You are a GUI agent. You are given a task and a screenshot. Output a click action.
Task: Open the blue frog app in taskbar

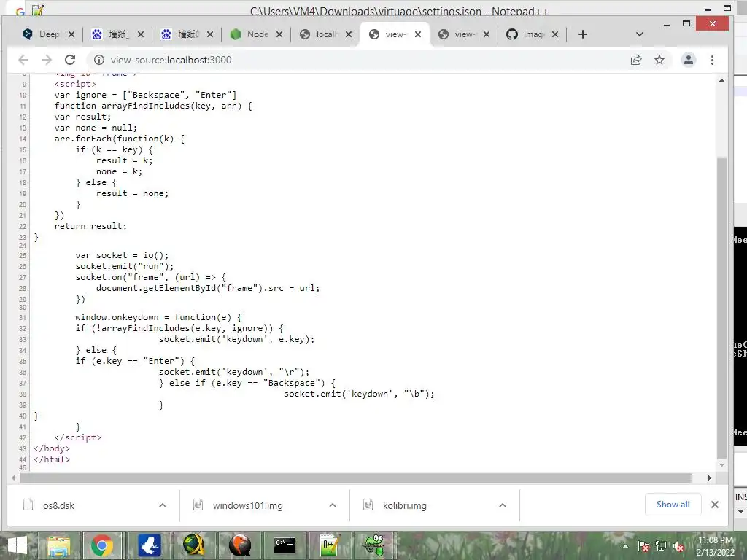click(149, 545)
